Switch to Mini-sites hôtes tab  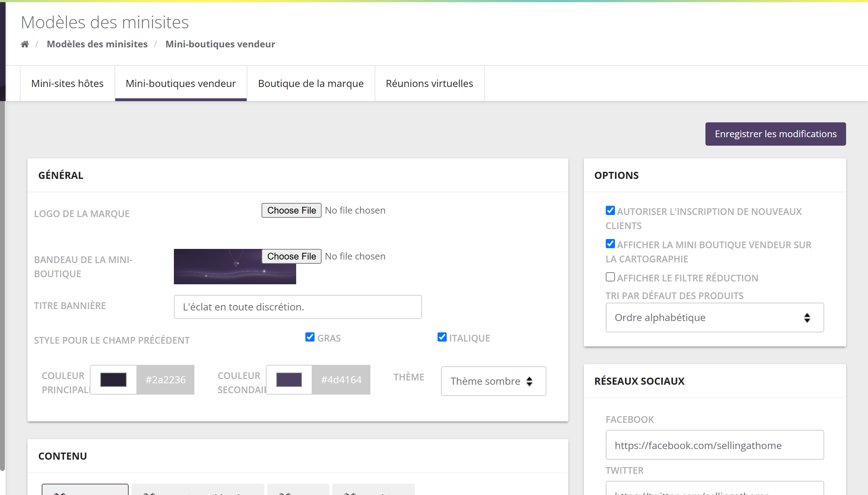click(68, 83)
